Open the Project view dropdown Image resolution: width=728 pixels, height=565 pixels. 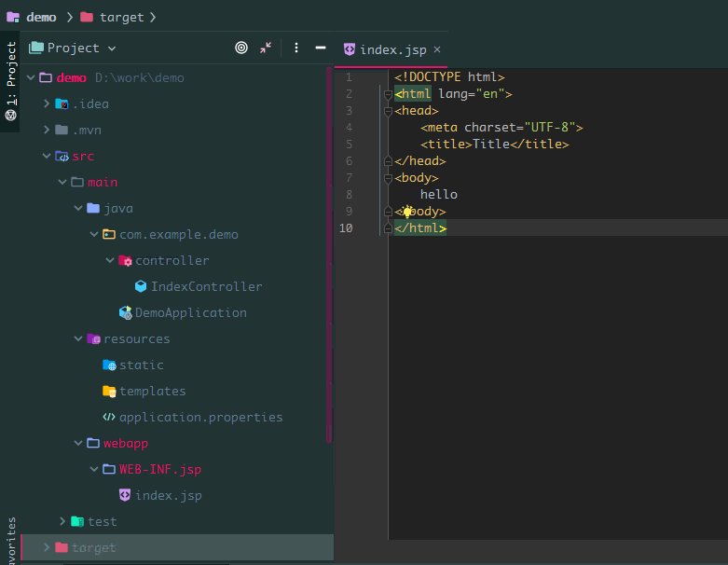click(73, 48)
